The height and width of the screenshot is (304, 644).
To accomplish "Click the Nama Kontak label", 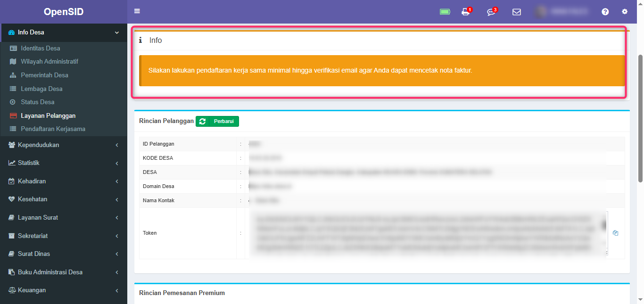I will 158,200.
